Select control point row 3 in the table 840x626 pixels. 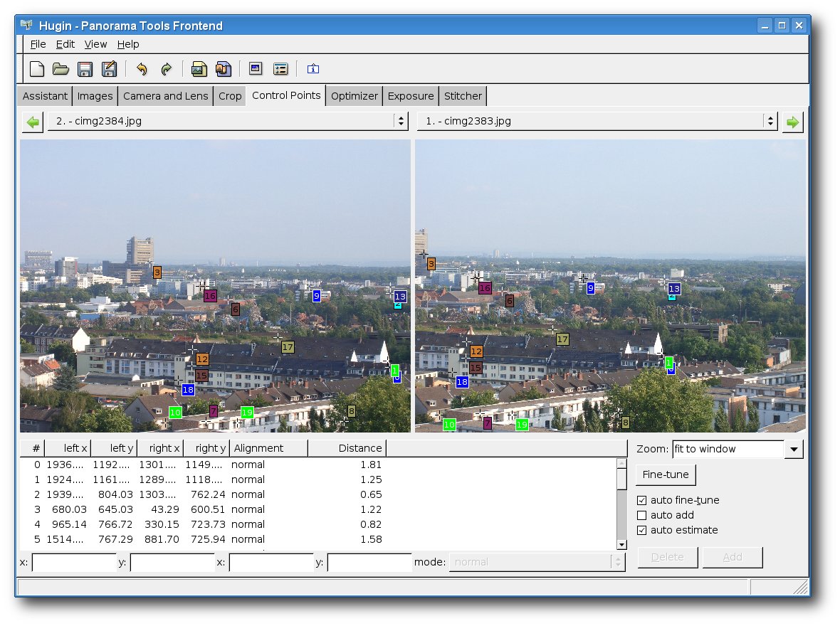click(x=318, y=509)
